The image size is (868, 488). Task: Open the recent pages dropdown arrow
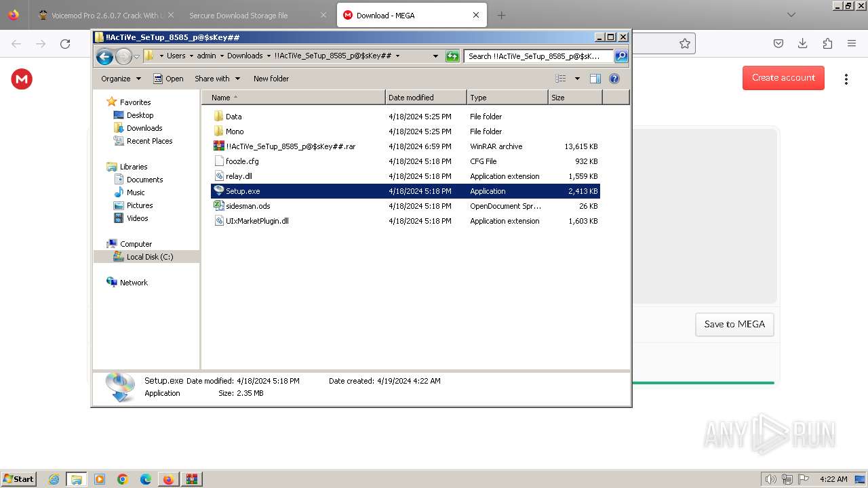[x=136, y=56]
